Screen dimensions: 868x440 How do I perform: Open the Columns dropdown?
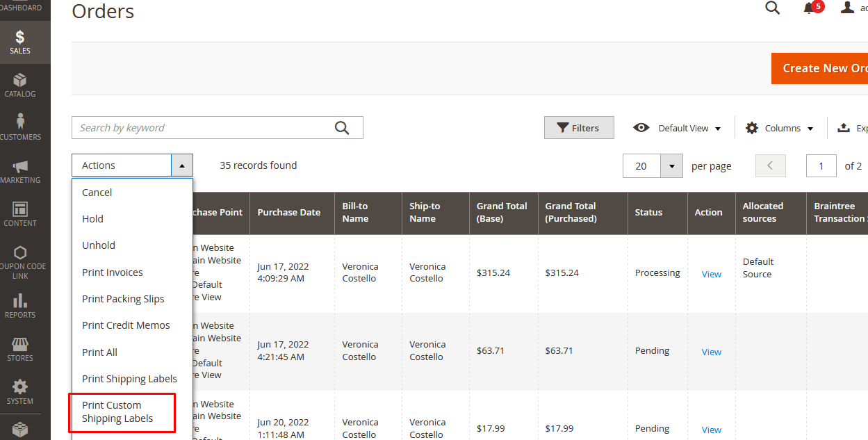(x=780, y=128)
